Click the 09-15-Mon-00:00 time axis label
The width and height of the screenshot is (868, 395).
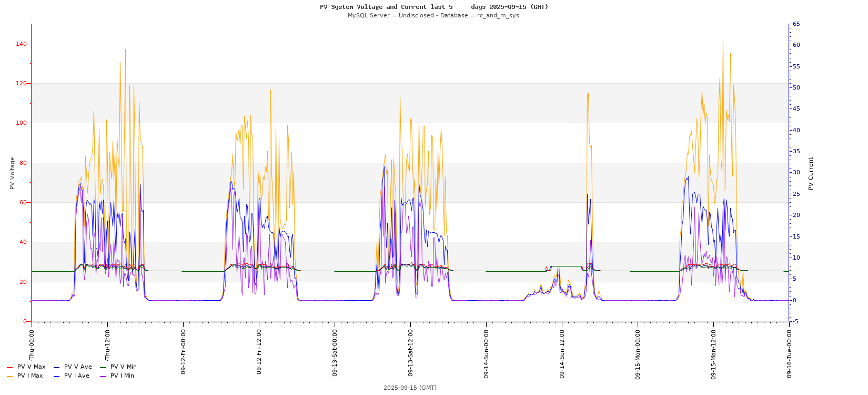[638, 354]
